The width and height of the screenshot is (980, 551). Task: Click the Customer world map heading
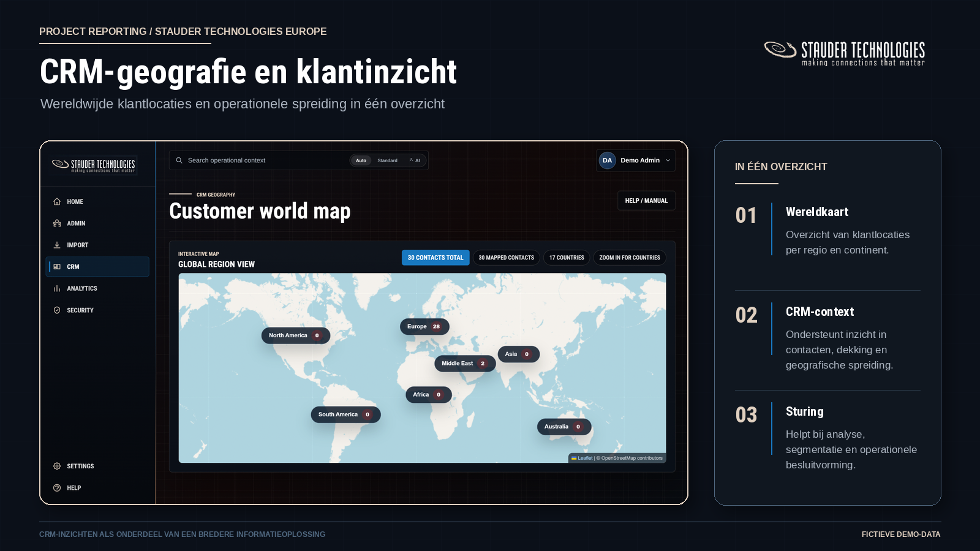(x=260, y=211)
